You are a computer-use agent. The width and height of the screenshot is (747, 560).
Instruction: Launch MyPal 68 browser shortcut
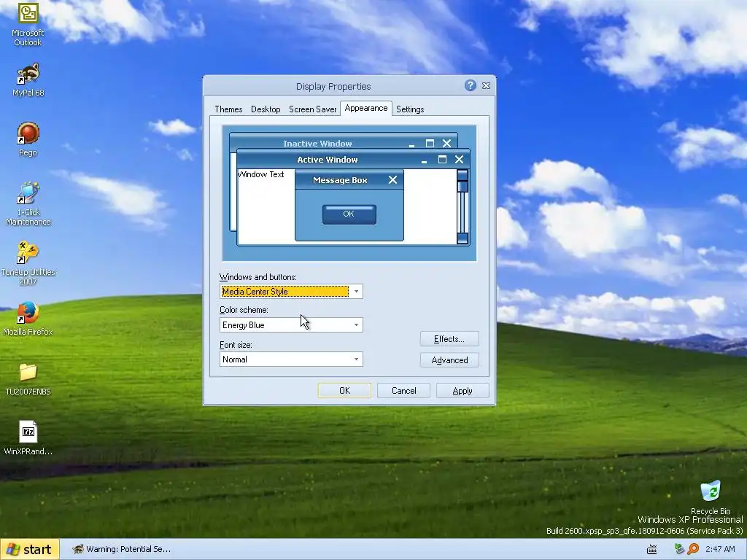[28, 80]
